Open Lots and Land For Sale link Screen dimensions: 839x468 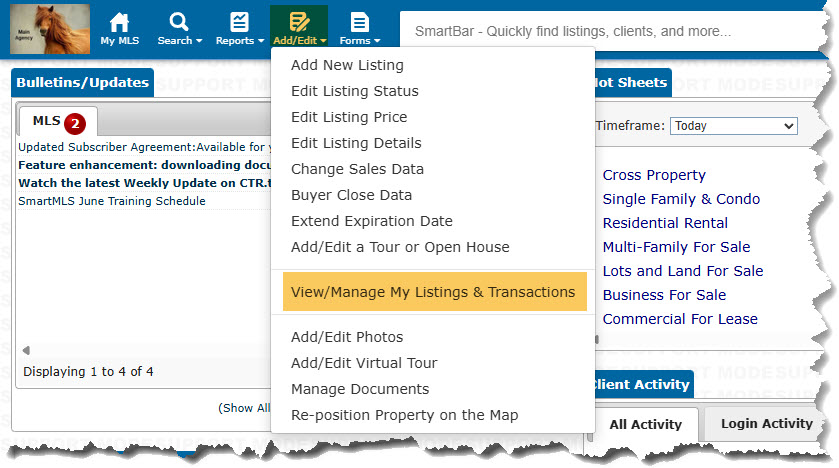683,271
